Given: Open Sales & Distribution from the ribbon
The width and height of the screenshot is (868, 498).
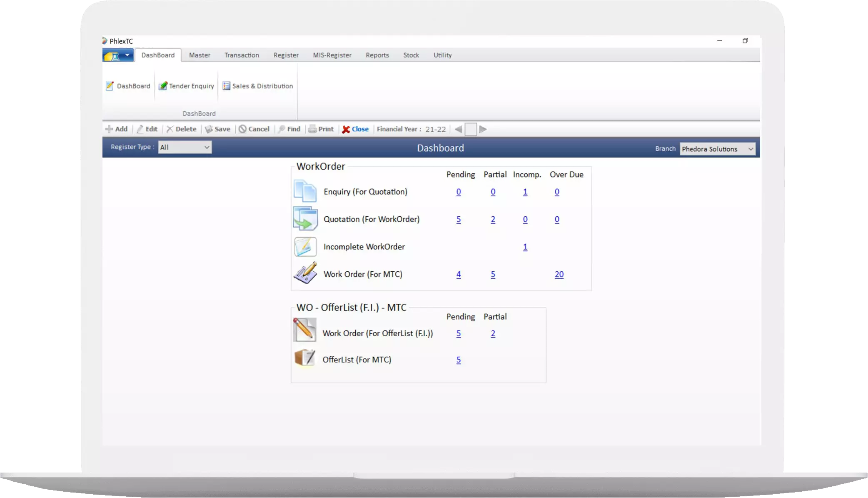Looking at the screenshot, I should pyautogui.click(x=258, y=86).
